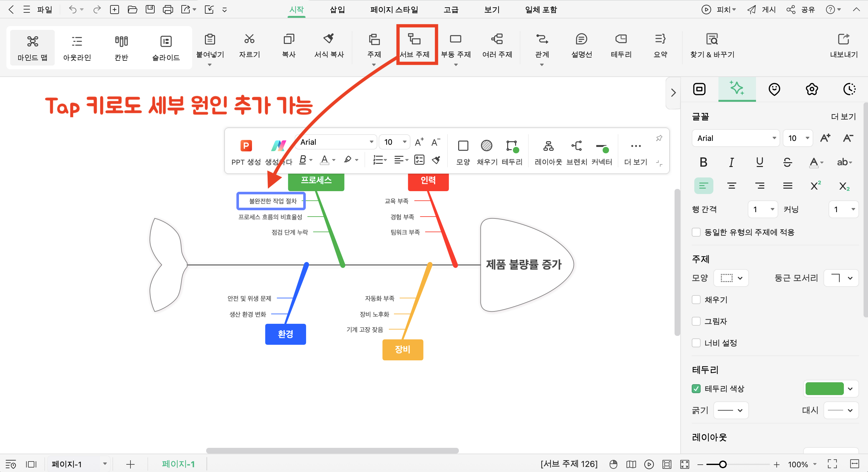Viewport: 868px width, 472px height.
Task: Switch to Mind Map view mode
Action: (32, 48)
